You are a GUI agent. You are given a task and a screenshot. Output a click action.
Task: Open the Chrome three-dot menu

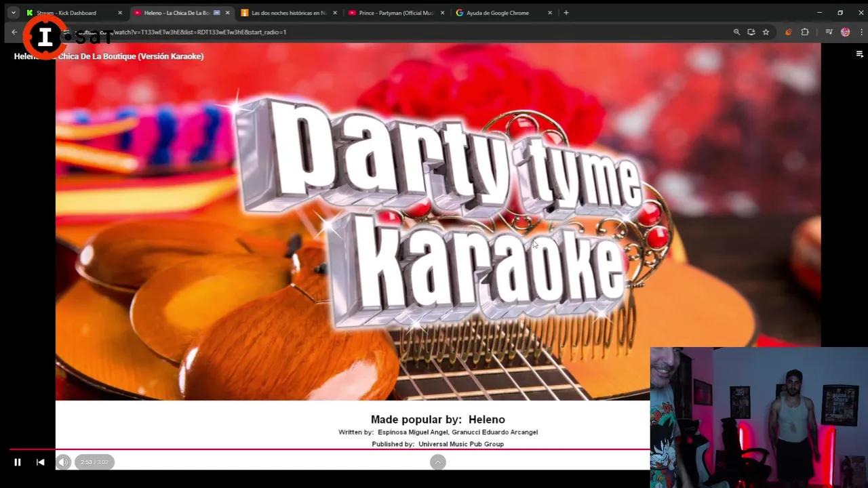coord(861,32)
